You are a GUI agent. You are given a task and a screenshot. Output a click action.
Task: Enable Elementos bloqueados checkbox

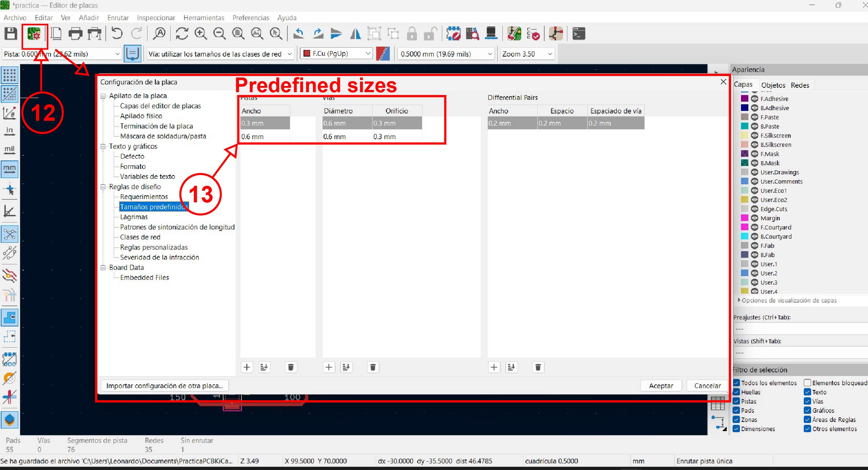pos(807,383)
